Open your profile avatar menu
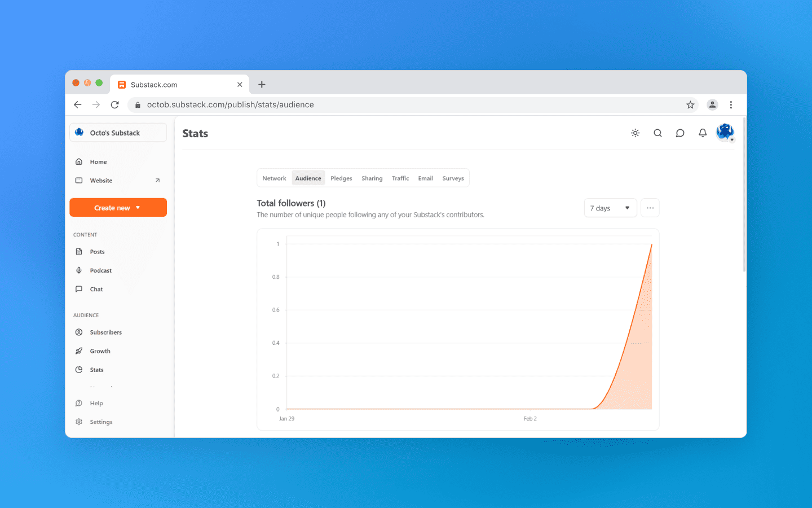812x508 pixels. tap(725, 133)
